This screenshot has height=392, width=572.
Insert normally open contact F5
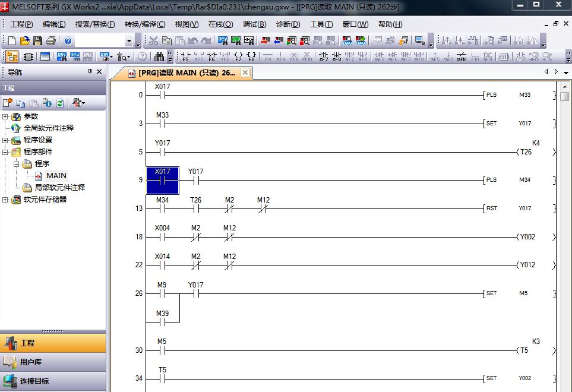coord(185,57)
